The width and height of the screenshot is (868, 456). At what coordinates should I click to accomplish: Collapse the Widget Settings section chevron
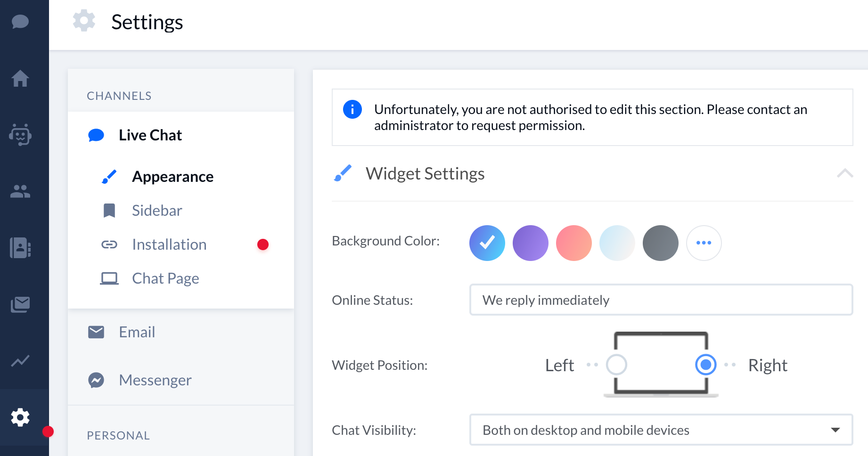[845, 173]
